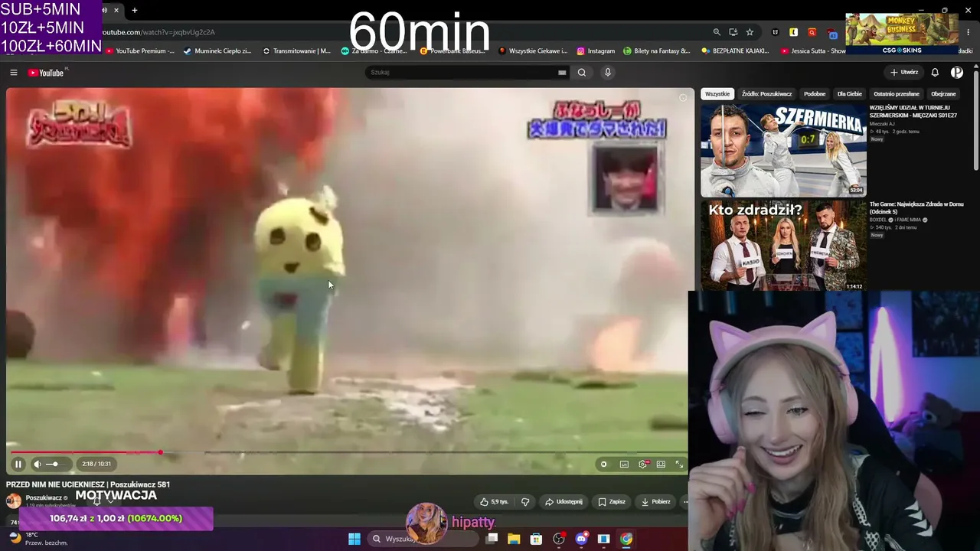
Task: Close the current YouTube browser tab
Action: coord(116,10)
